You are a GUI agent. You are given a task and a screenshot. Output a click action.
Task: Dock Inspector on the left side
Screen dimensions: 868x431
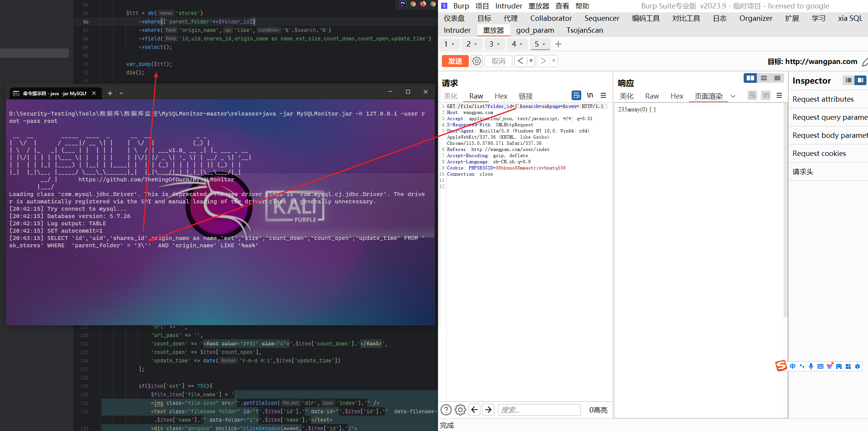pos(848,80)
